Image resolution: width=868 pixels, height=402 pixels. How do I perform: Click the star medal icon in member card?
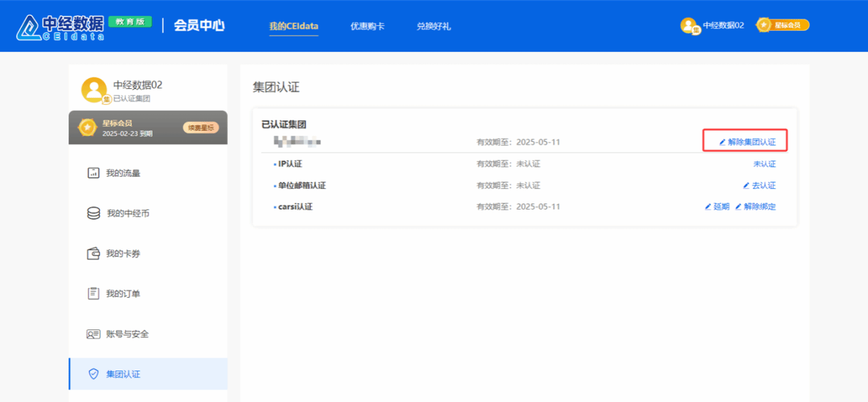tap(87, 127)
